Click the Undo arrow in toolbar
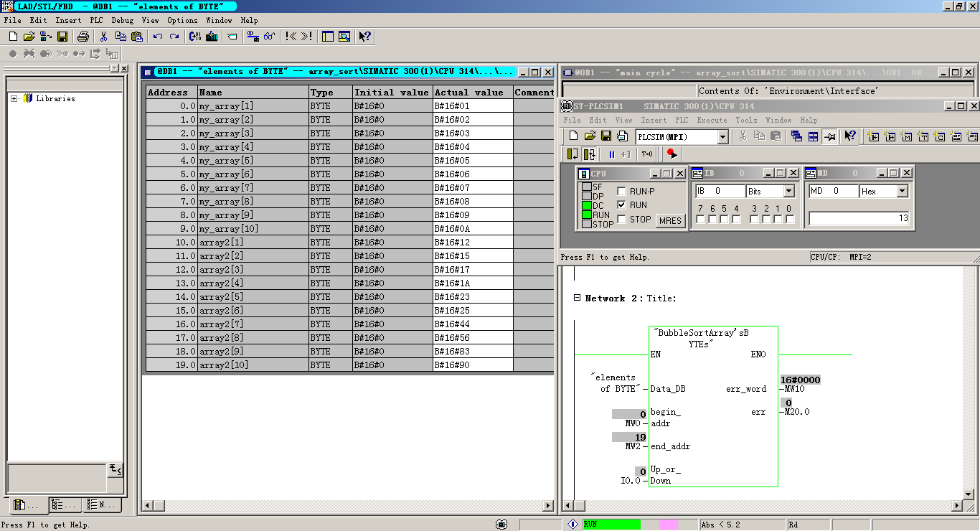Screen dimensions: 980x531 (x=157, y=37)
